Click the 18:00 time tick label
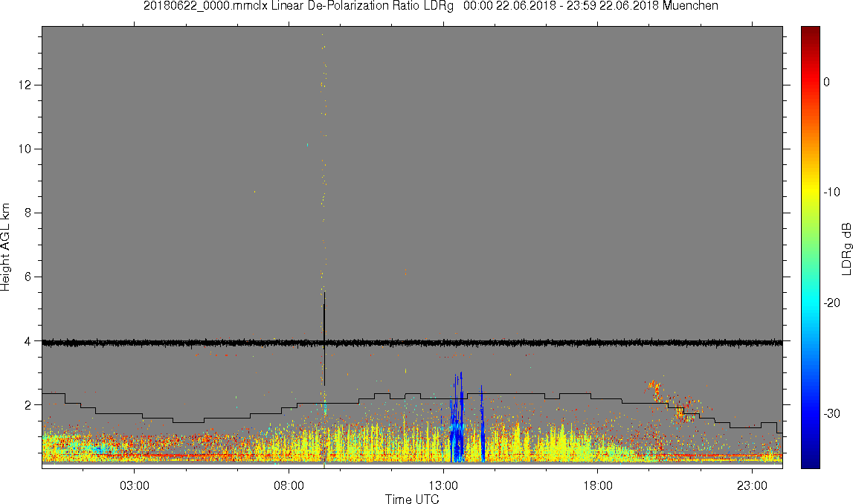The width and height of the screenshot is (853, 504). (x=598, y=485)
